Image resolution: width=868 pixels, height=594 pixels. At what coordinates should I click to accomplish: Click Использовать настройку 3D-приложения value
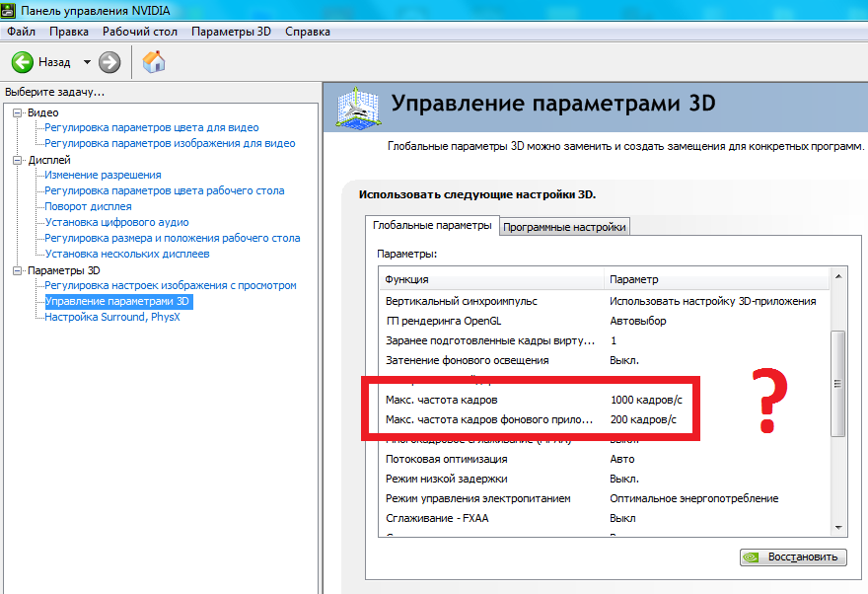pos(713,301)
